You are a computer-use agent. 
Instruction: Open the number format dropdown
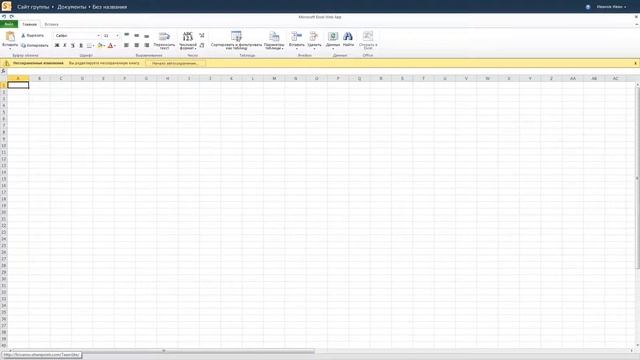(188, 40)
